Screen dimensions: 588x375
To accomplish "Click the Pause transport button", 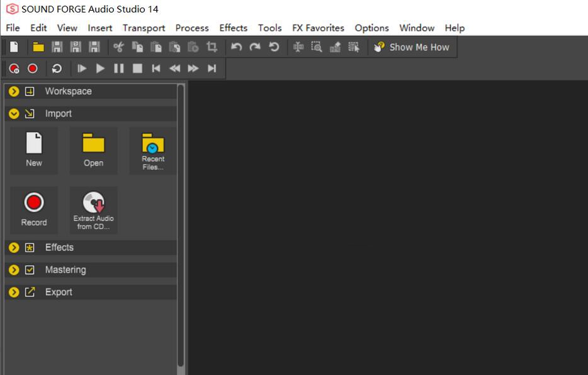I will pos(119,69).
